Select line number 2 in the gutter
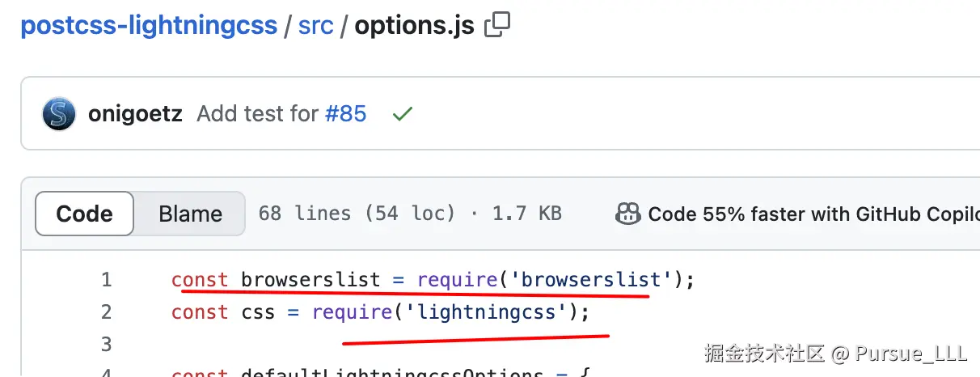Viewport: 980px width, 377px height. pyautogui.click(x=106, y=312)
